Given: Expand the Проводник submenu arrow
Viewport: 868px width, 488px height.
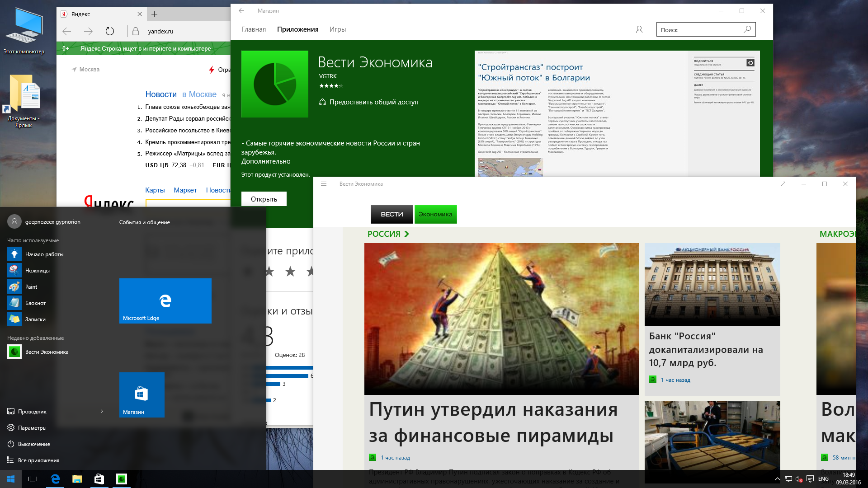Looking at the screenshot, I should pyautogui.click(x=102, y=411).
